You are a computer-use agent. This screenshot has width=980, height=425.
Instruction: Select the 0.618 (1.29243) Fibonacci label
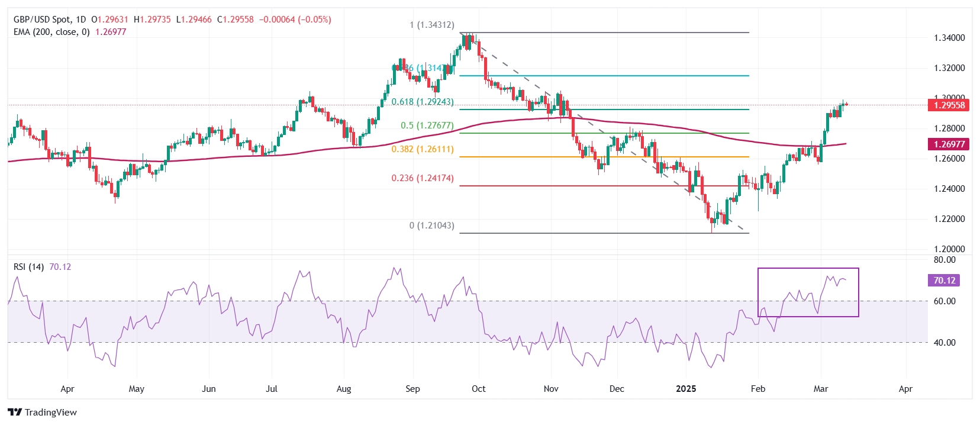[x=423, y=102]
